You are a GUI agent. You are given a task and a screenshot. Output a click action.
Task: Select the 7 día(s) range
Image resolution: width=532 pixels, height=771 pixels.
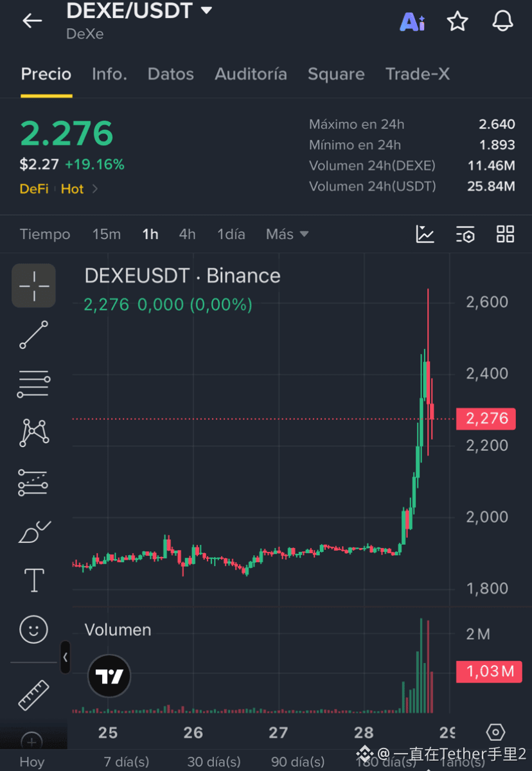127,762
